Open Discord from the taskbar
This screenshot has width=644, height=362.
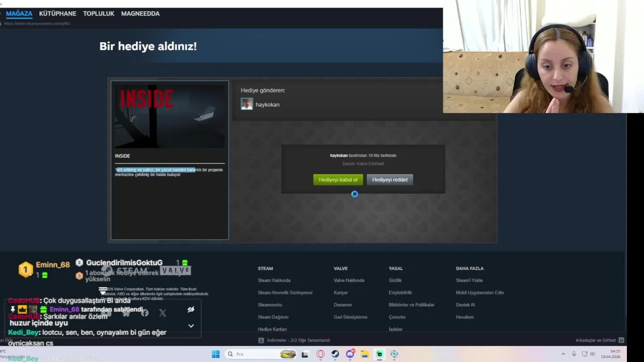[x=350, y=354]
